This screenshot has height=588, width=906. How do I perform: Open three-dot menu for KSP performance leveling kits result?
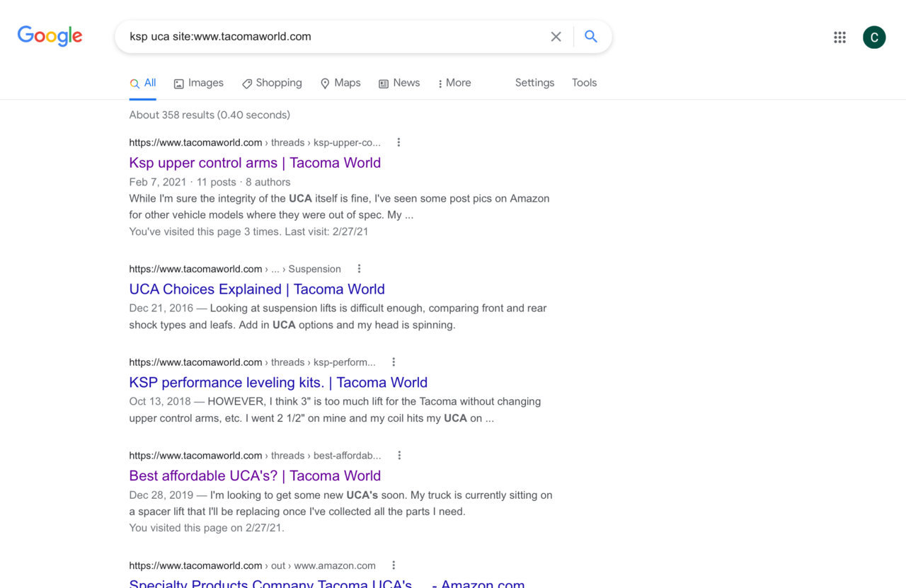[394, 362]
